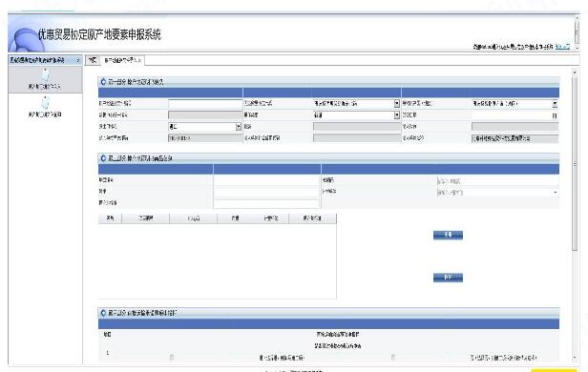Image resolution: width=588 pixels, height=372 pixels.
Task: Open the first document icon in the left sidebar
Action: coord(45,74)
